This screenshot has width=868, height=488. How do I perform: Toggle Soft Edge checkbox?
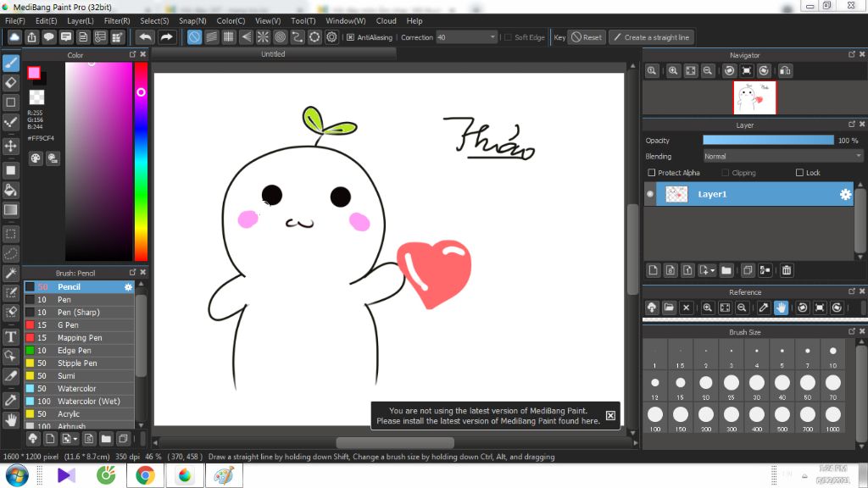tap(508, 37)
